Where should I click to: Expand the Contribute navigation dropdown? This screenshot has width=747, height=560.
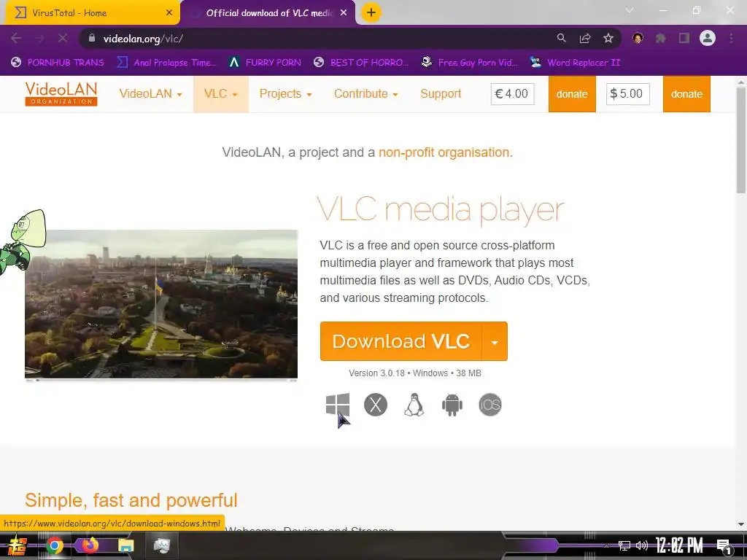(366, 94)
